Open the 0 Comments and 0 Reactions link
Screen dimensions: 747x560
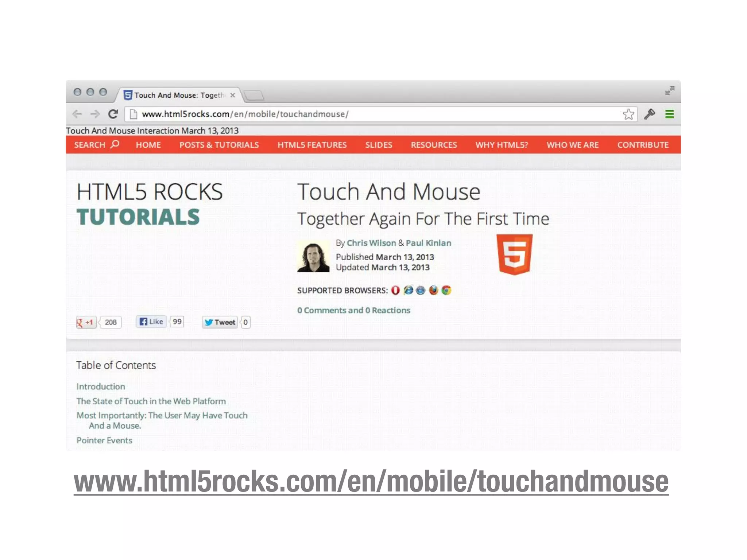354,310
